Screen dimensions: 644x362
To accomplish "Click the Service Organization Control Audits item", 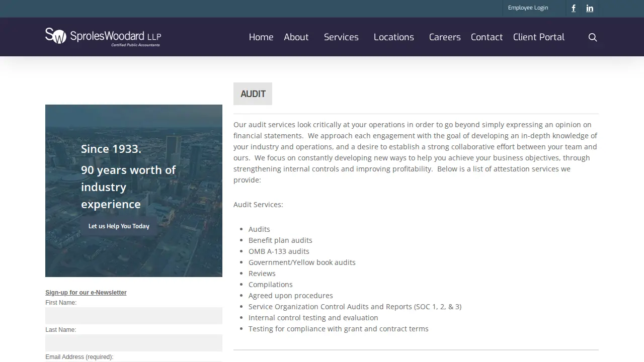I will coord(355,307).
